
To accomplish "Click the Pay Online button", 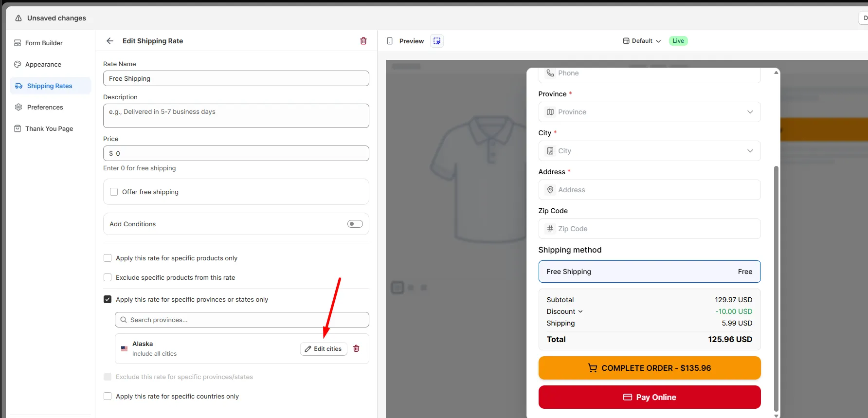I will [x=650, y=397].
